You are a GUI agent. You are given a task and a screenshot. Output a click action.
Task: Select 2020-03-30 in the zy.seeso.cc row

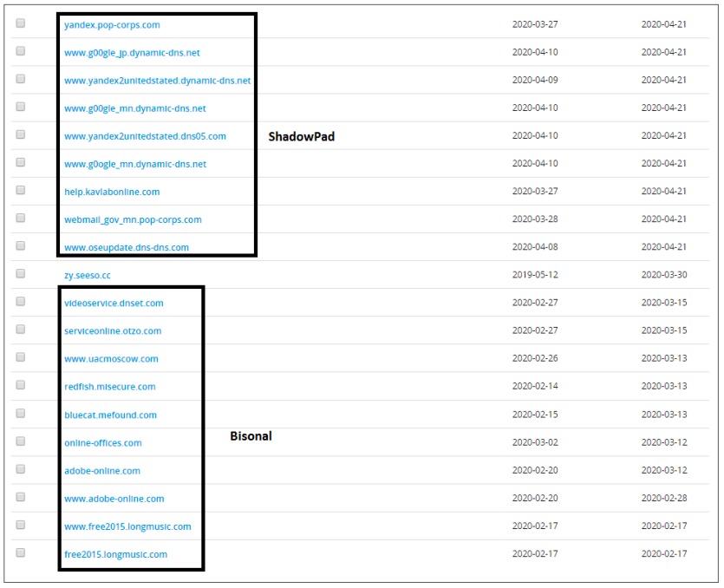[664, 275]
